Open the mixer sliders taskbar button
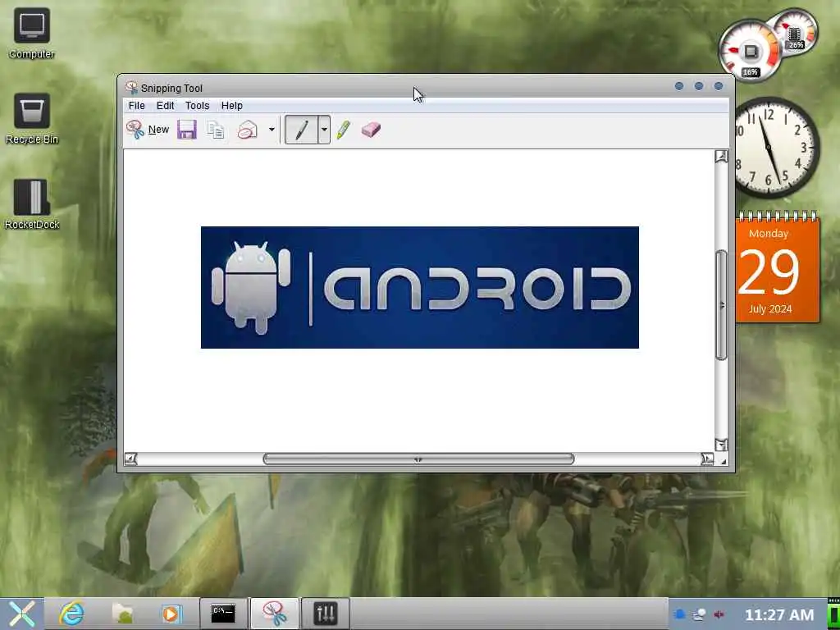Viewport: 840px width, 630px height. coord(326,614)
